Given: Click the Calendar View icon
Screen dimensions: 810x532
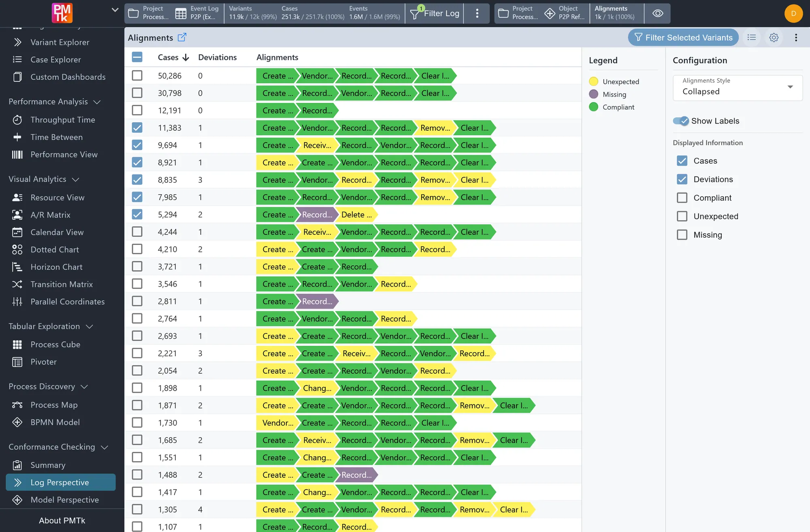Looking at the screenshot, I should (17, 232).
